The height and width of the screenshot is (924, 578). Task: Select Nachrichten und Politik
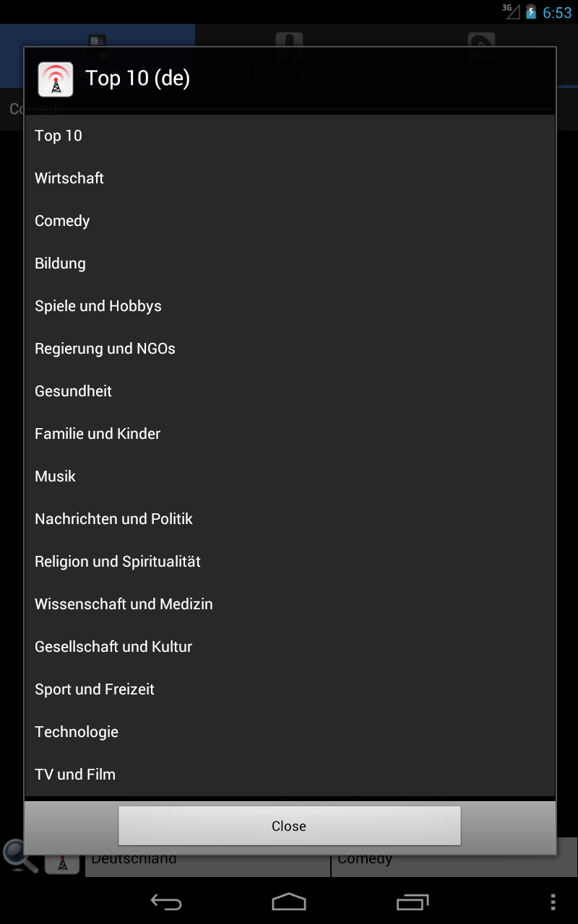(290, 519)
